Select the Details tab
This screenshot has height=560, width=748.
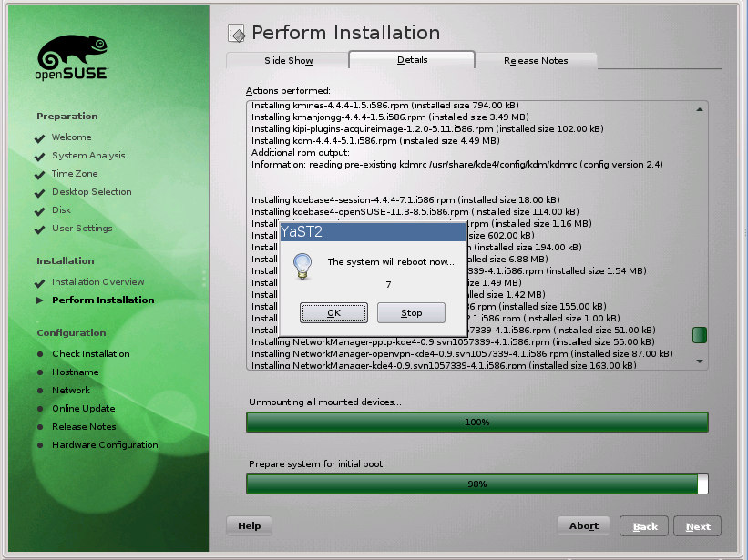(412, 59)
